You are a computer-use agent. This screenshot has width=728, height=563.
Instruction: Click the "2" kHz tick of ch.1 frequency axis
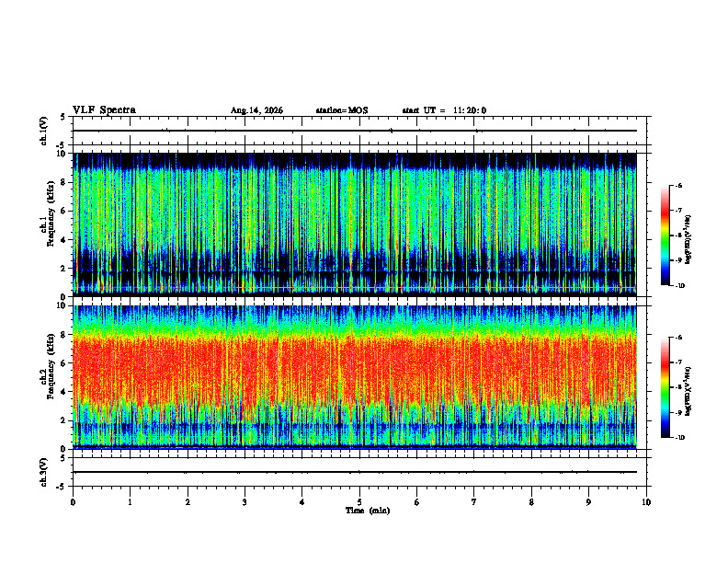coord(64,268)
